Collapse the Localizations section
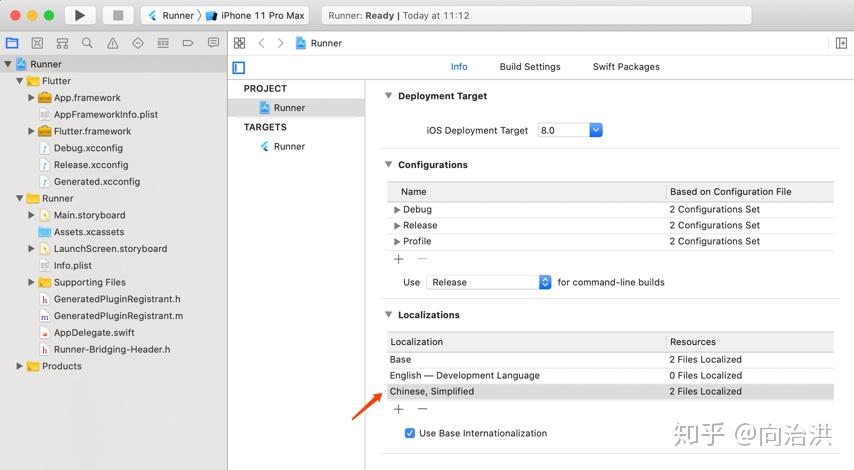This screenshot has width=854, height=470. coord(388,314)
